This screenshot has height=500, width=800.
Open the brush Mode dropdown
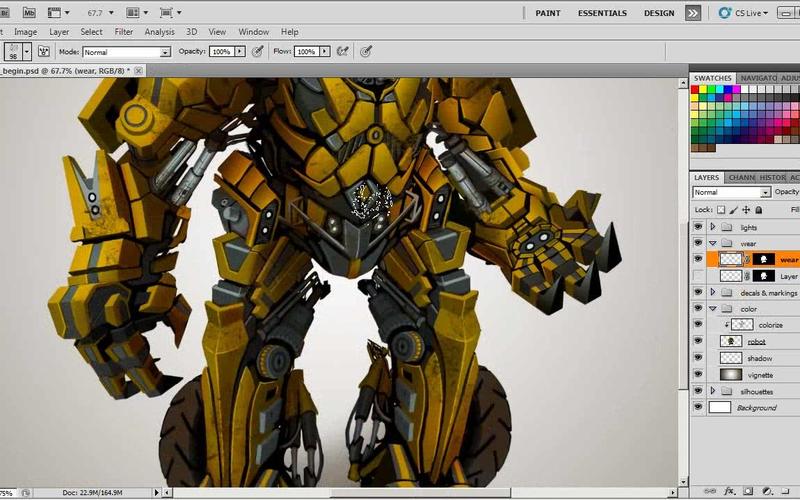tap(128, 52)
